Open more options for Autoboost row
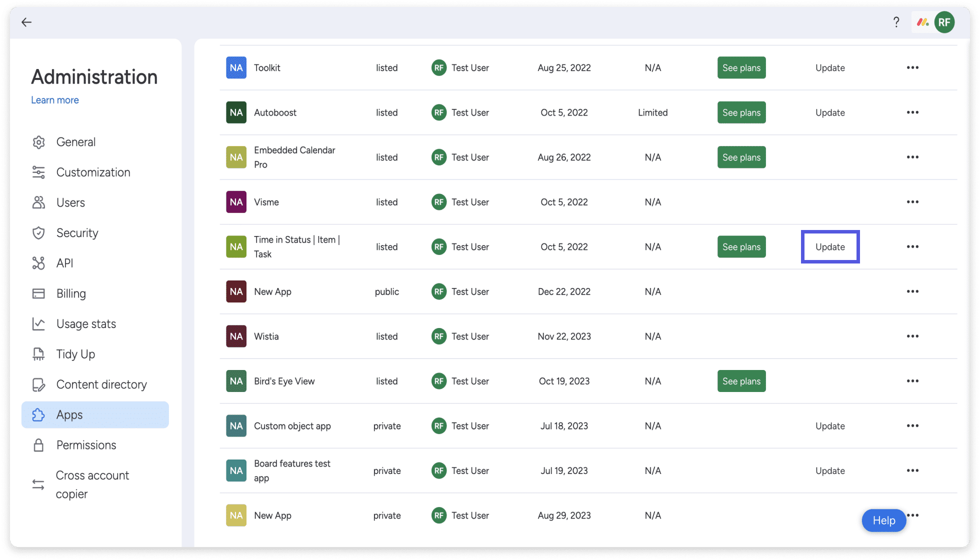Viewport: 980px width, 560px height. pos(912,112)
